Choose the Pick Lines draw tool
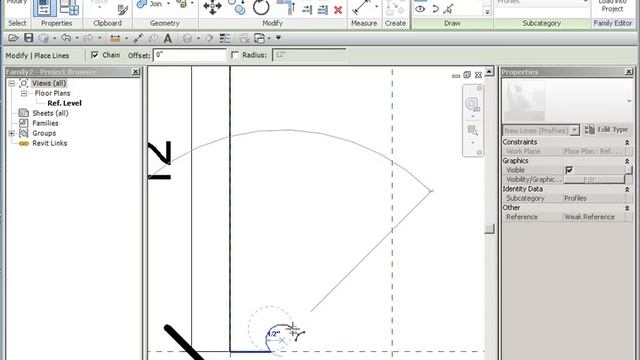Image resolution: width=640 pixels, height=360 pixels. (449, 9)
